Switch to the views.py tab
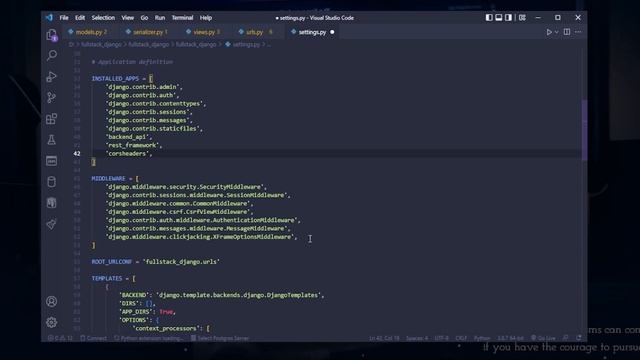Image resolution: width=640 pixels, height=360 pixels. (206, 32)
